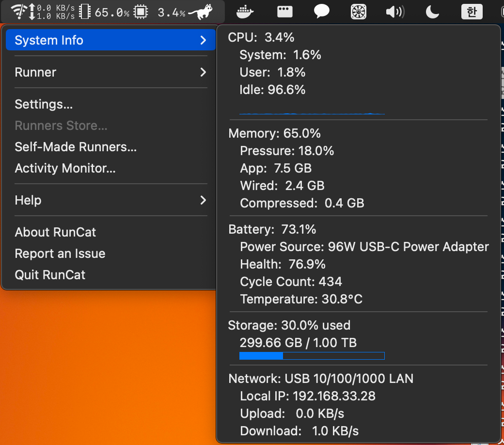Click the network up/down arrows icon
This screenshot has height=445, width=504.
[32, 12]
